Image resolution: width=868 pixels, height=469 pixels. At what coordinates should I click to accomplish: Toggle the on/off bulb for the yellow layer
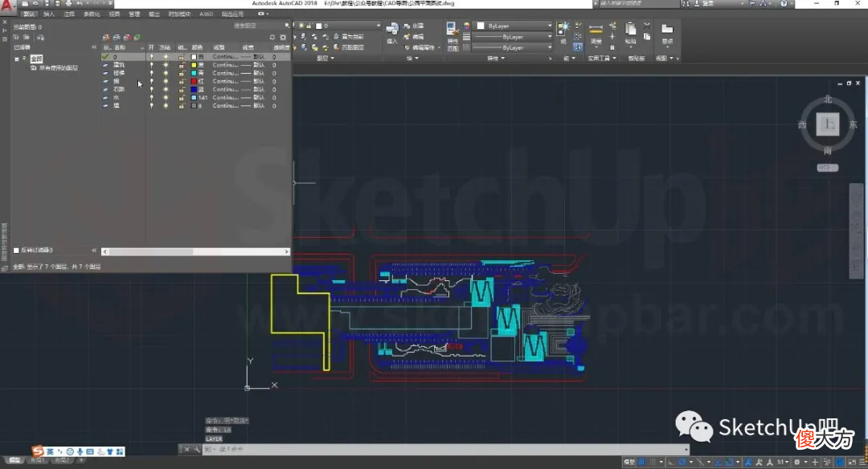pos(151,65)
